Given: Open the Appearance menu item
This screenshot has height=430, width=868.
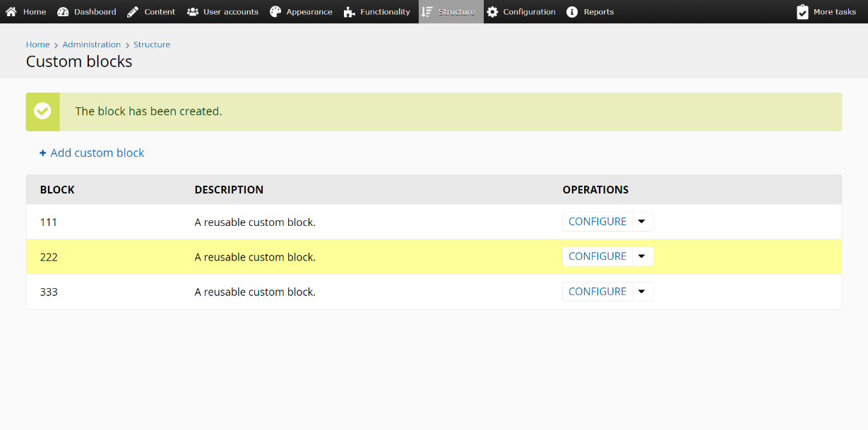Looking at the screenshot, I should coord(309,12).
